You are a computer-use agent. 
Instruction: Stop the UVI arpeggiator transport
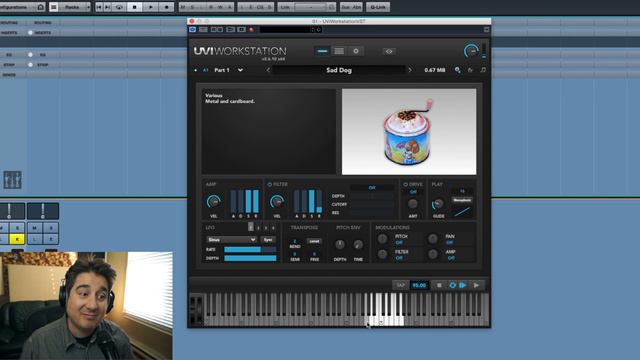point(439,285)
